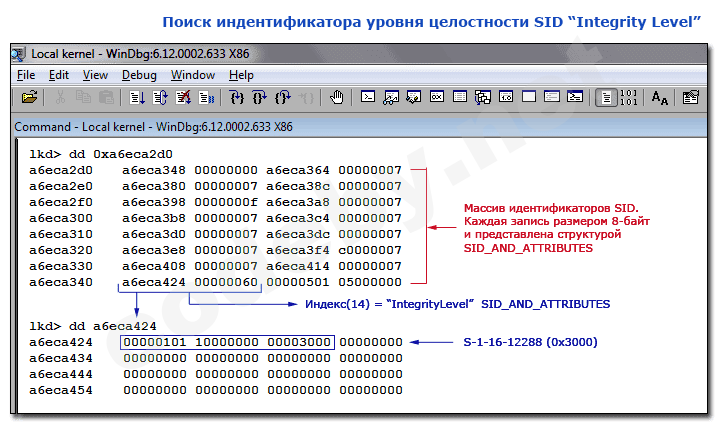The width and height of the screenshot is (721, 425).
Task: Click the Cut scissors toolbar icon
Action: (60, 98)
